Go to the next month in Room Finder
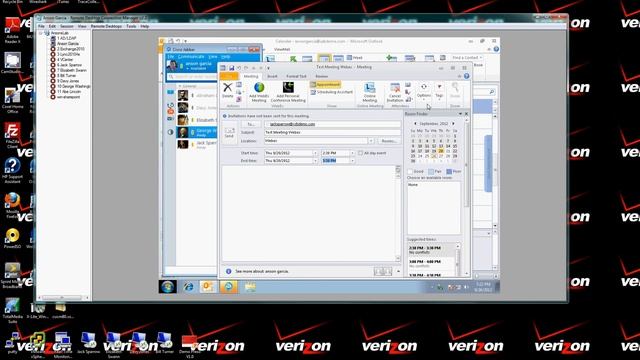Image resolution: width=640 pixels, height=360 pixels. 453,124
